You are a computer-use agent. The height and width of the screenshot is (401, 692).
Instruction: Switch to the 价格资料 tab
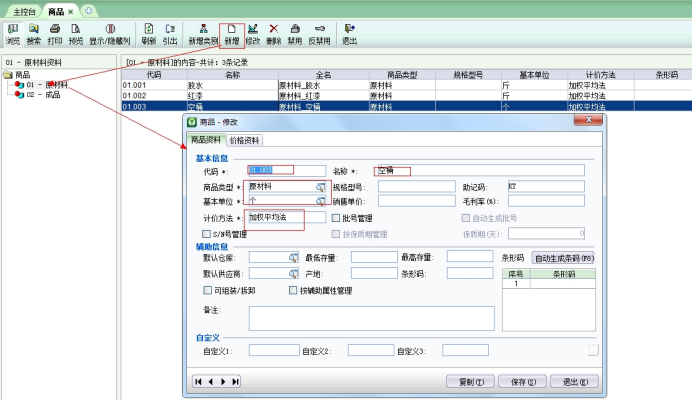(x=247, y=141)
